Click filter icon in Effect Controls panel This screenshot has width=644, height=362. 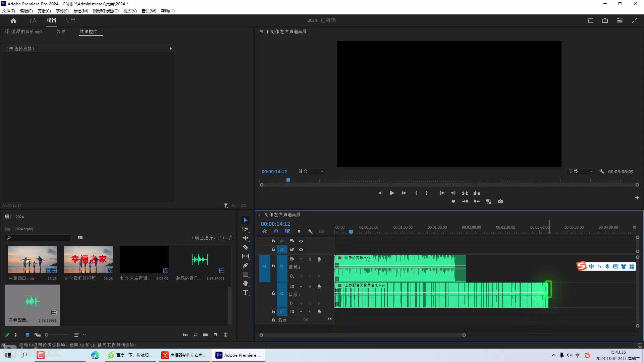coord(226,205)
